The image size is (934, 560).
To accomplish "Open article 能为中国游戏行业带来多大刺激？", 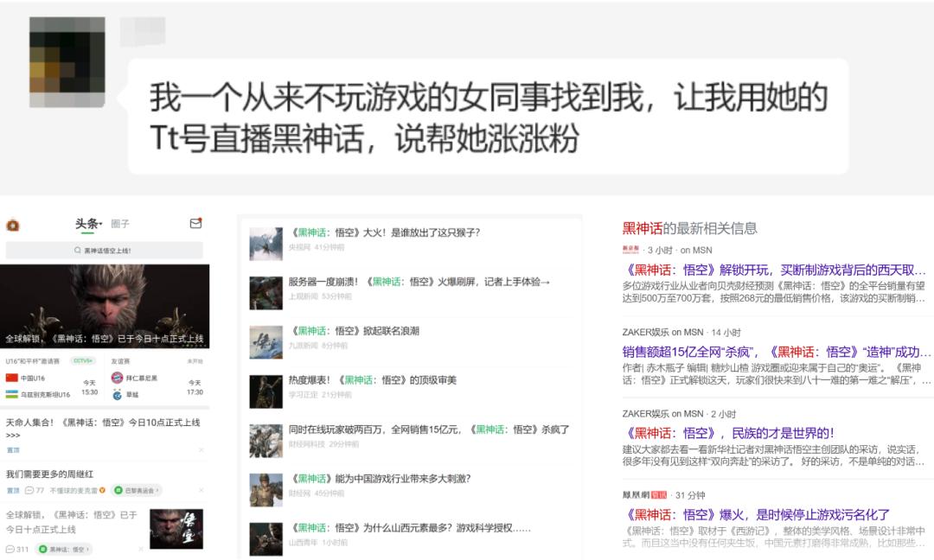I will [x=380, y=479].
